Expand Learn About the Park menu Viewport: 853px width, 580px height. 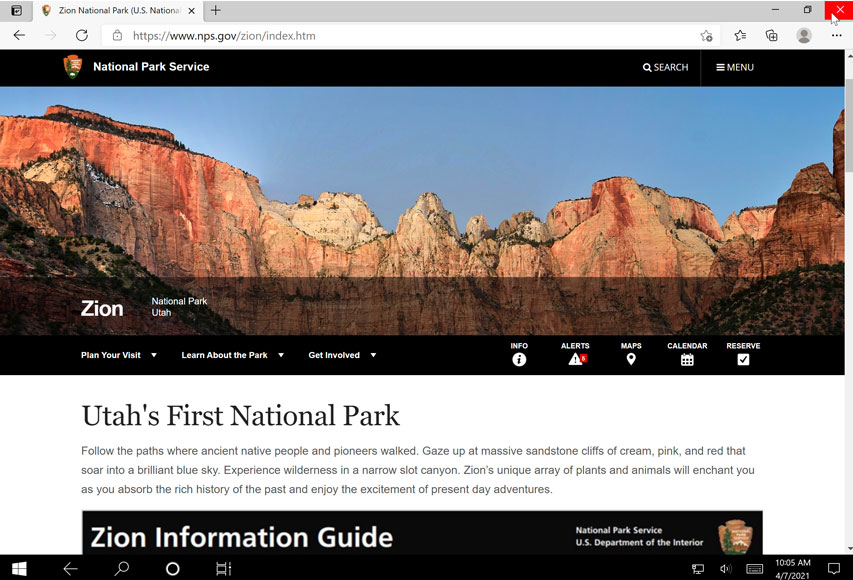pyautogui.click(x=232, y=355)
